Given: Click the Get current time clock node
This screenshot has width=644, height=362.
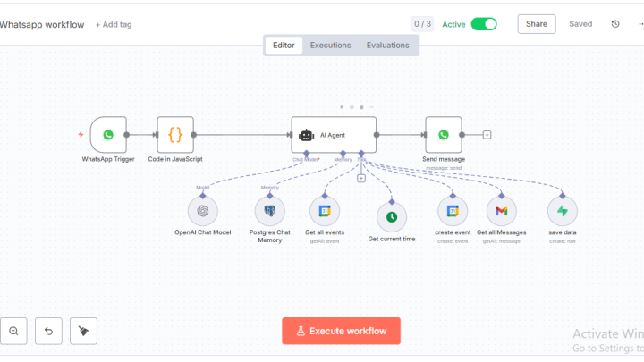Looking at the screenshot, I should click(x=391, y=216).
